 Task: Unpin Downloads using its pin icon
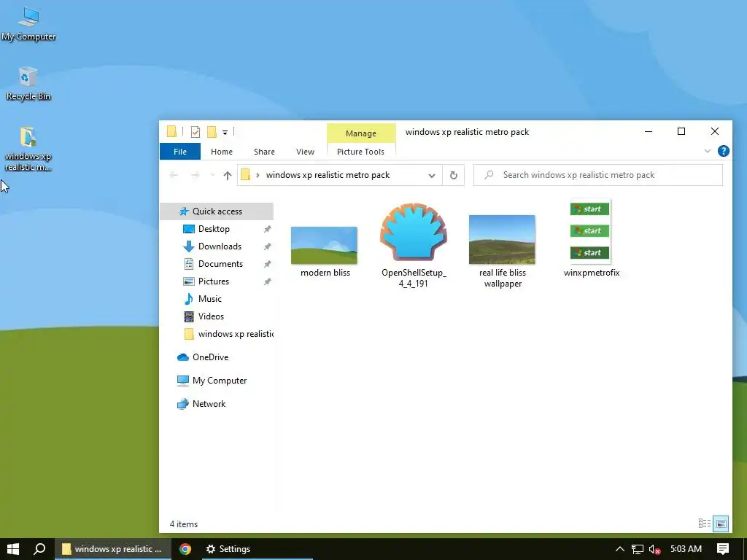267,246
